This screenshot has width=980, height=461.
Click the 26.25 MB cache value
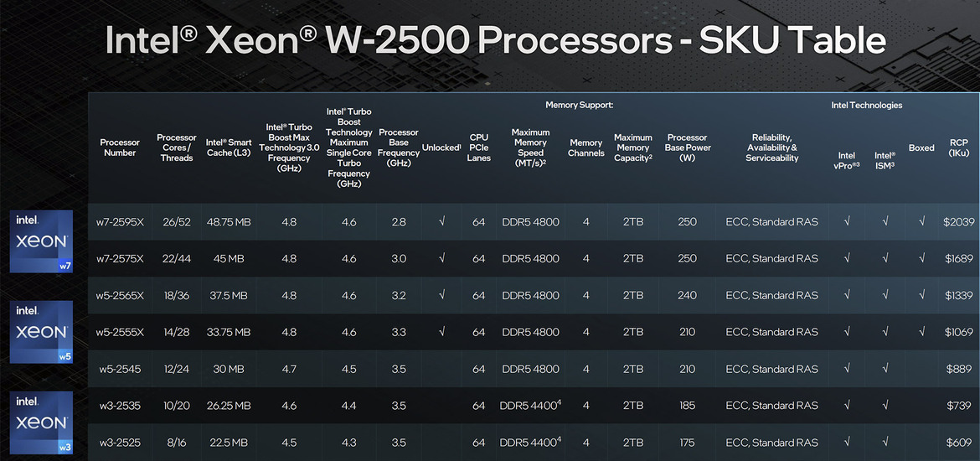pos(229,406)
